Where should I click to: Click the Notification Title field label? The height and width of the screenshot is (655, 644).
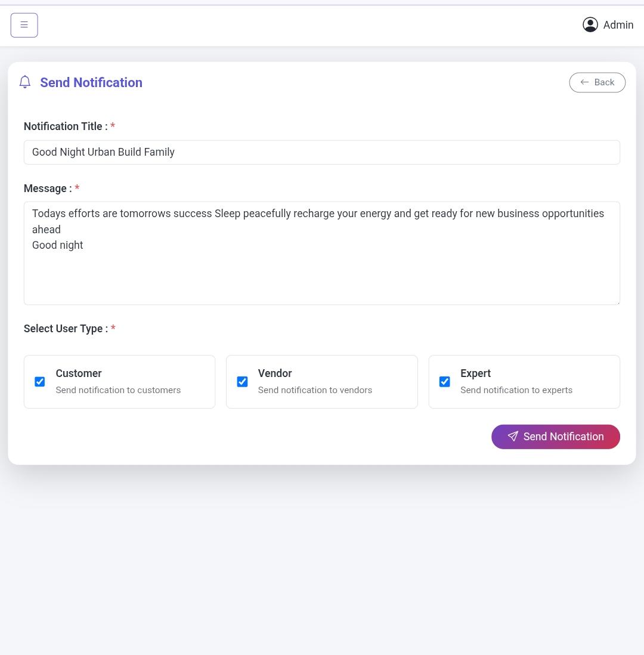pos(66,126)
